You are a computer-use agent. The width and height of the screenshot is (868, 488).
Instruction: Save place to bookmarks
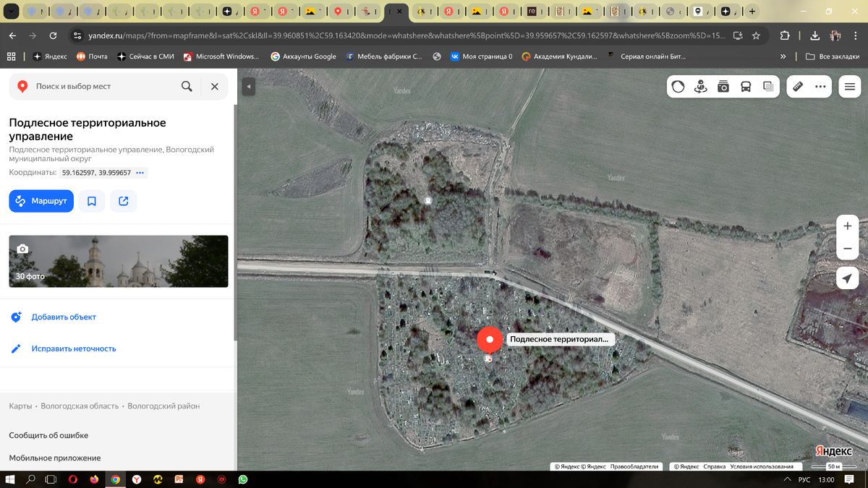(92, 201)
